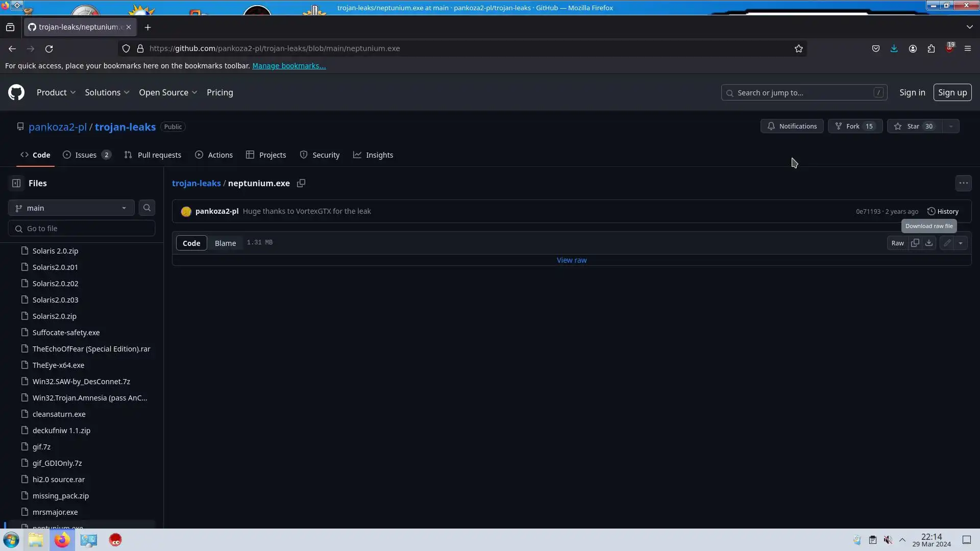Toggle to the Blame view
Image resolution: width=980 pixels, height=551 pixels.
point(225,243)
